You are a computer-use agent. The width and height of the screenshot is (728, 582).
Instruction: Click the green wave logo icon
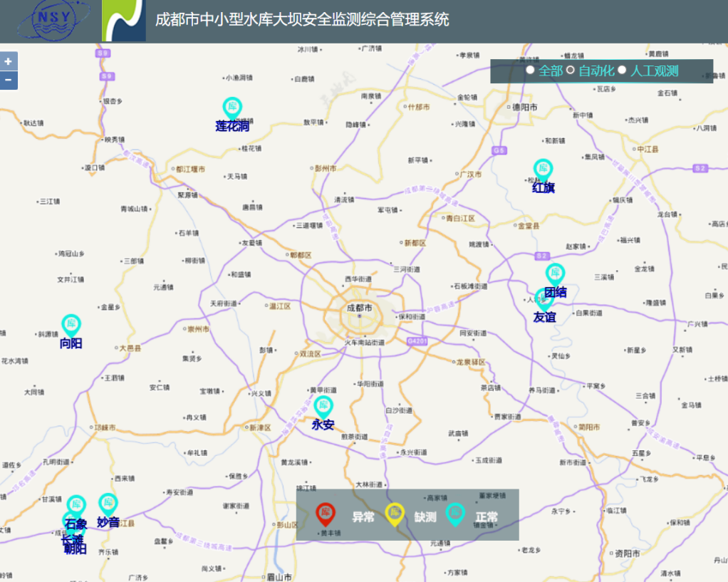point(124,21)
